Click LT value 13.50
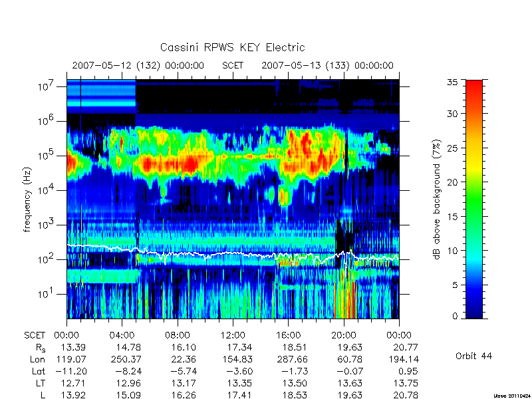The width and height of the screenshot is (532, 399). tap(295, 383)
